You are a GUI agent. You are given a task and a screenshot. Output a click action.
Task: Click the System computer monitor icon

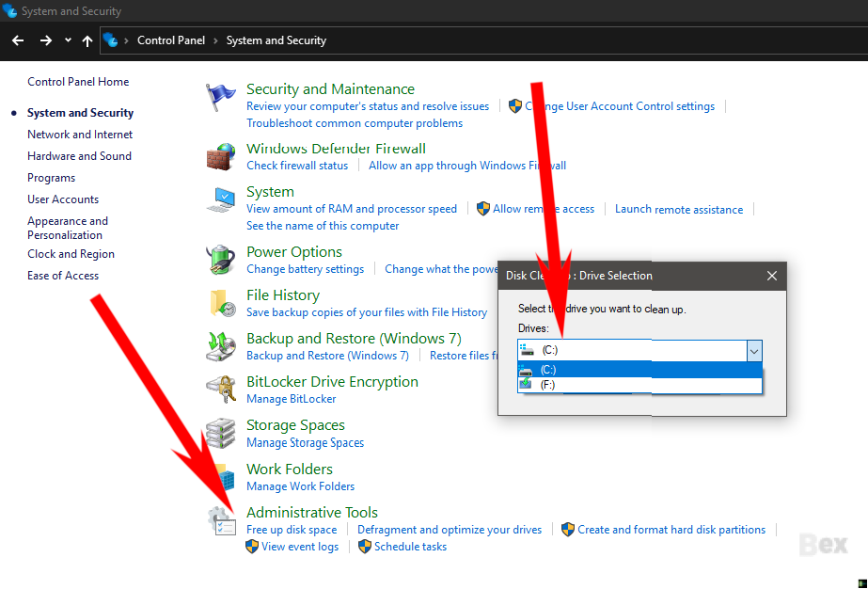(221, 200)
